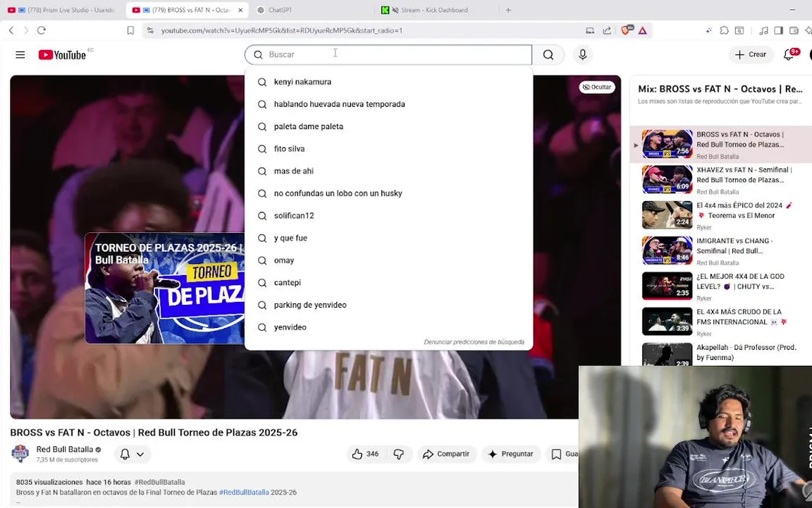Screen dimensions: 812x508
Task: Bookmark this page with the bookmark icon
Action: pos(130,30)
